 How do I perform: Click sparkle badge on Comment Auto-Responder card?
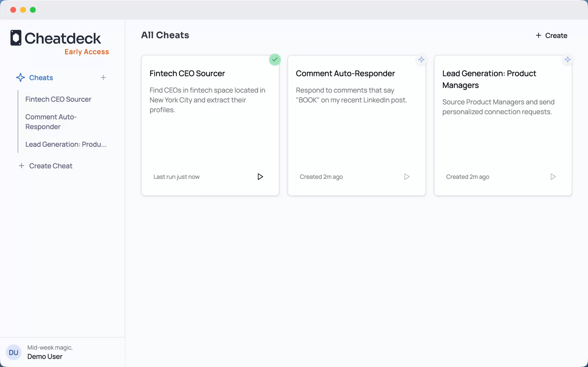click(x=421, y=59)
